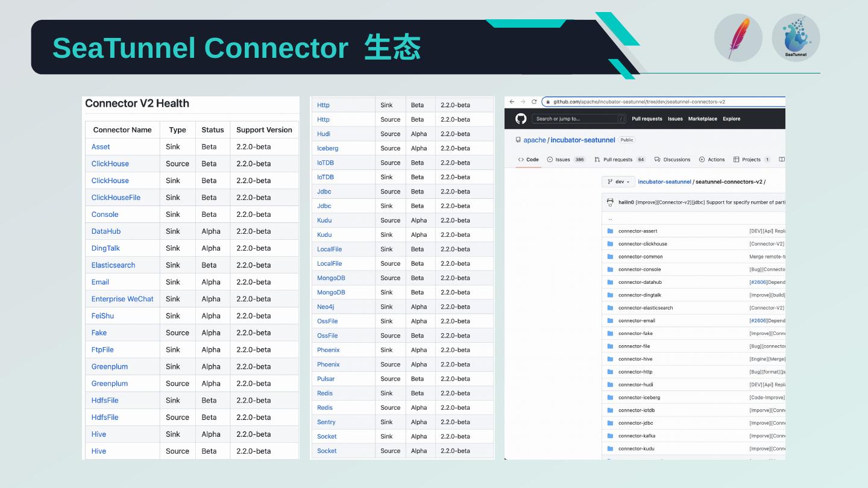Open the Hudi connector link

coord(324,134)
